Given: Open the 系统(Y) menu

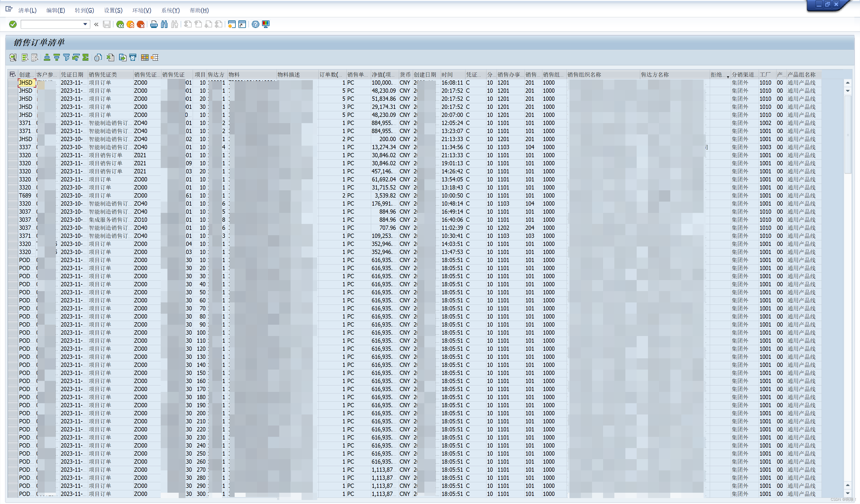Looking at the screenshot, I should pos(170,10).
